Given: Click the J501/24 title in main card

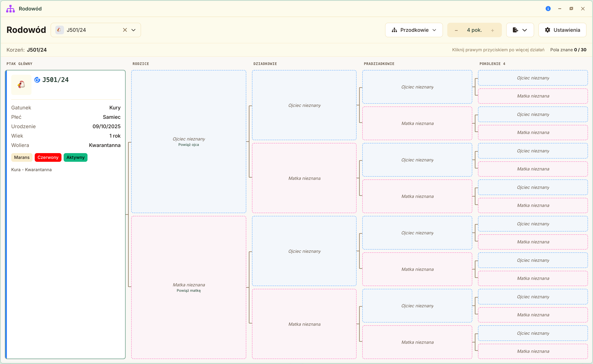Looking at the screenshot, I should click(x=56, y=80).
